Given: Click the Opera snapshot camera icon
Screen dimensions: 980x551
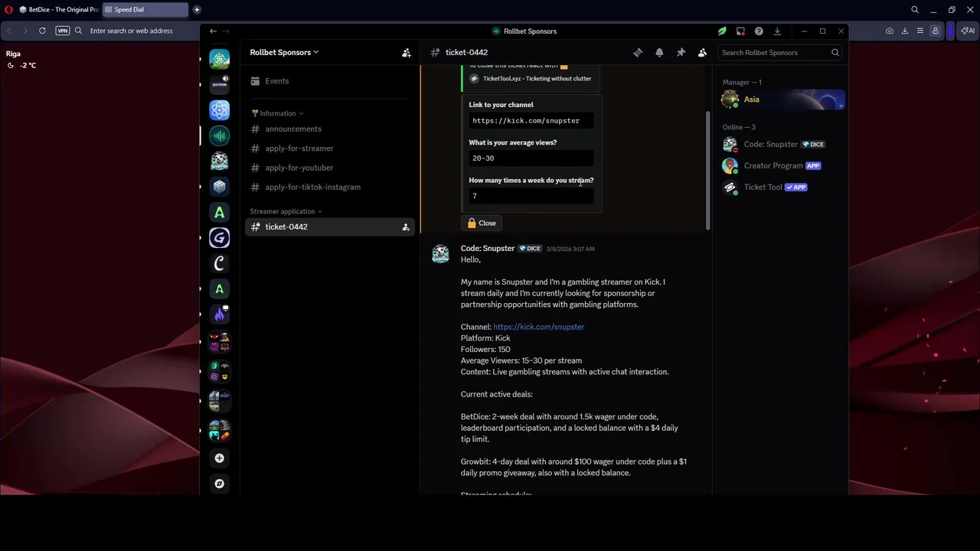Looking at the screenshot, I should pyautogui.click(x=890, y=31).
